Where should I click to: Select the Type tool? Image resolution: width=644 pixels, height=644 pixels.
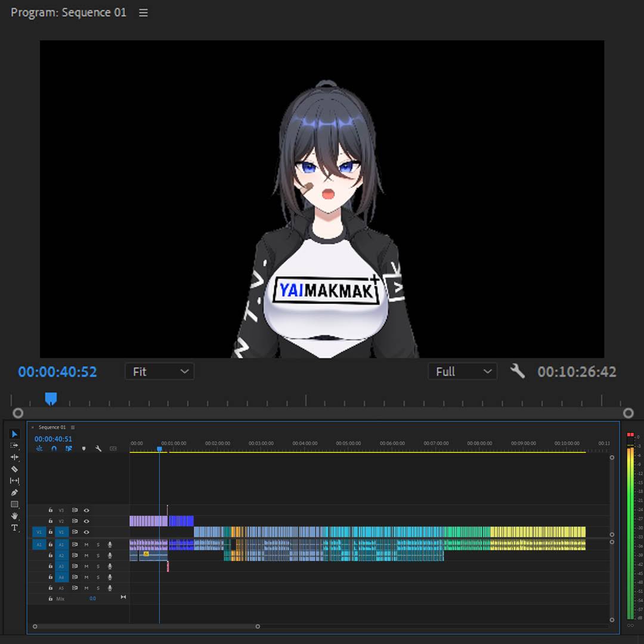pos(14,528)
